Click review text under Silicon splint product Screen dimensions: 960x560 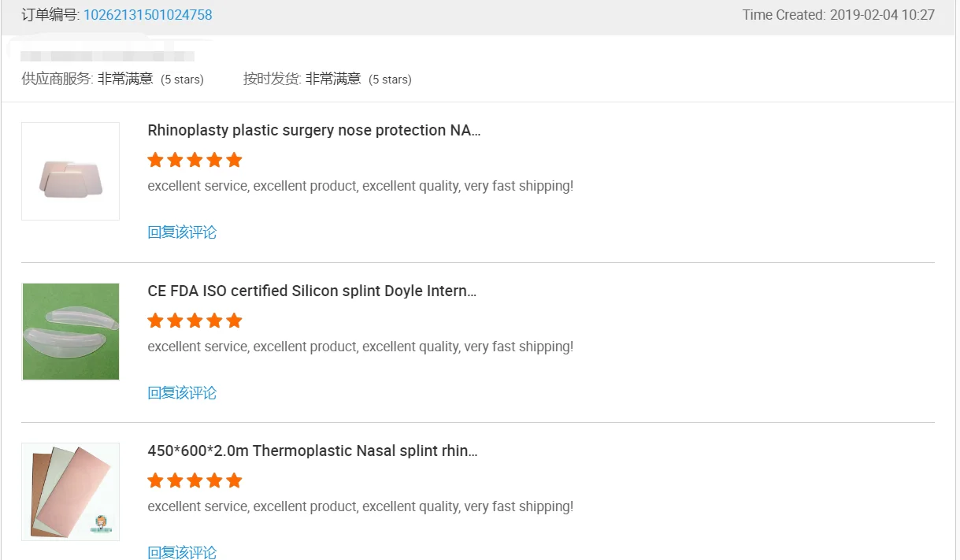pyautogui.click(x=360, y=347)
